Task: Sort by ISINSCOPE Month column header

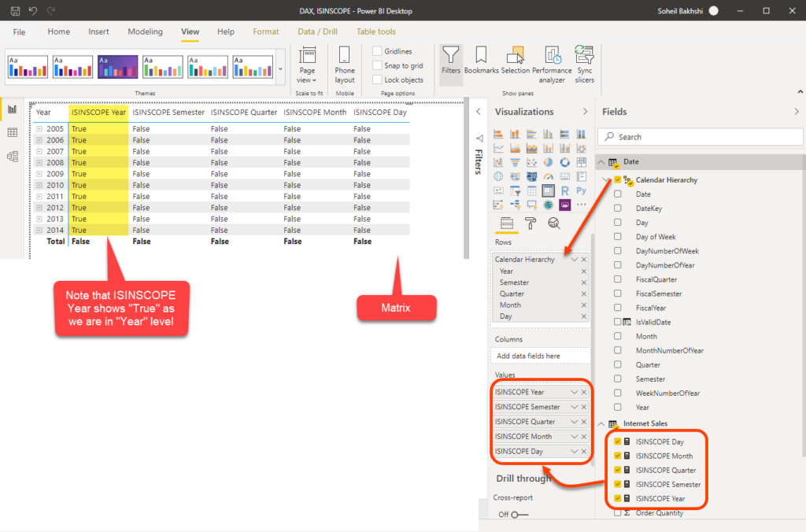Action: pyautogui.click(x=315, y=112)
